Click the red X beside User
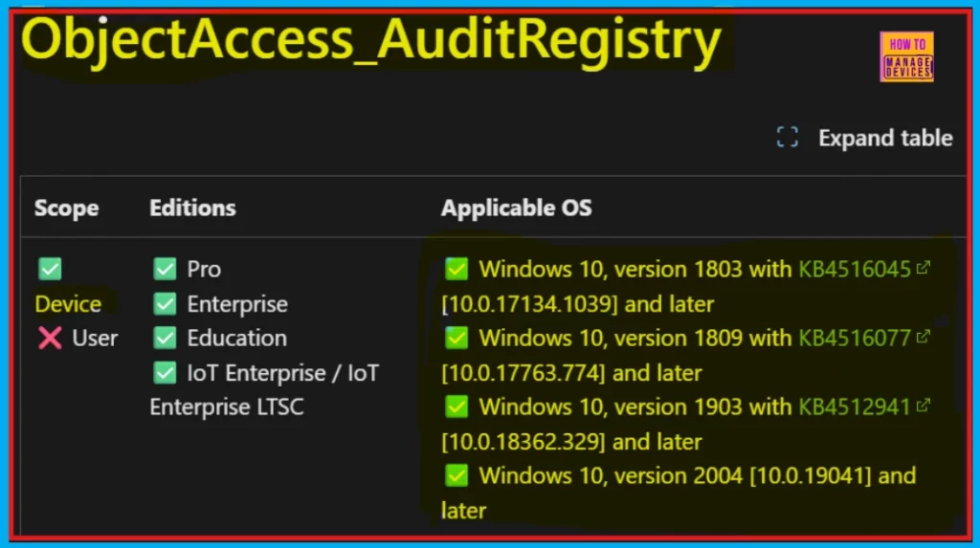 point(50,338)
